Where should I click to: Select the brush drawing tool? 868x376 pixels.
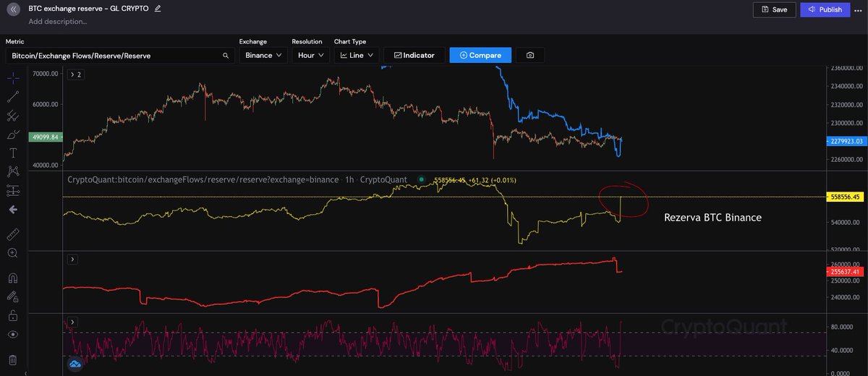click(13, 134)
